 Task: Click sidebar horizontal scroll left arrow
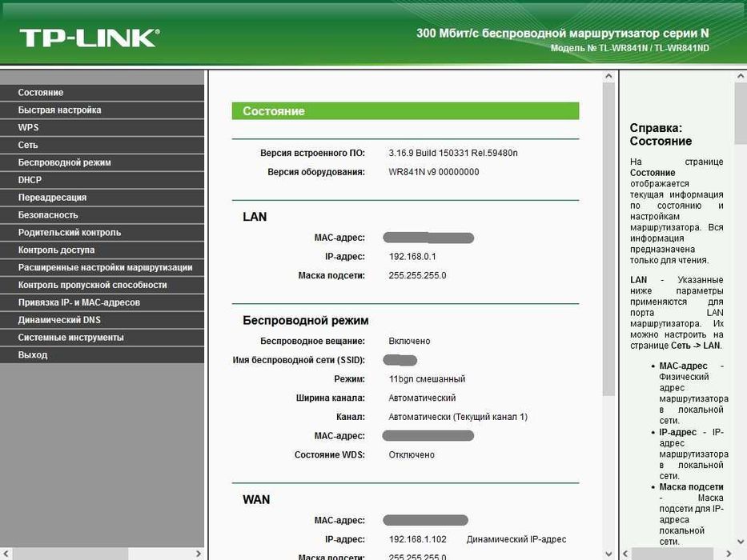[6, 554]
